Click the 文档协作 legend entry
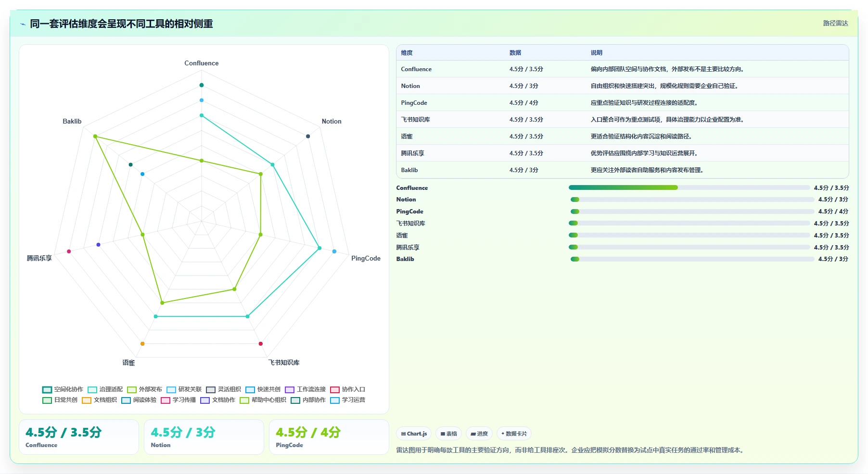The height and width of the screenshot is (474, 868). pyautogui.click(x=217, y=400)
